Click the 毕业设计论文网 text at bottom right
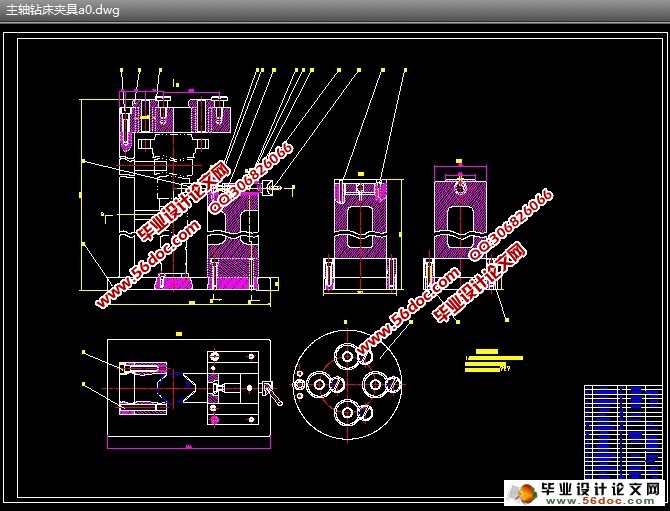The width and height of the screenshot is (670, 511). pos(600,488)
